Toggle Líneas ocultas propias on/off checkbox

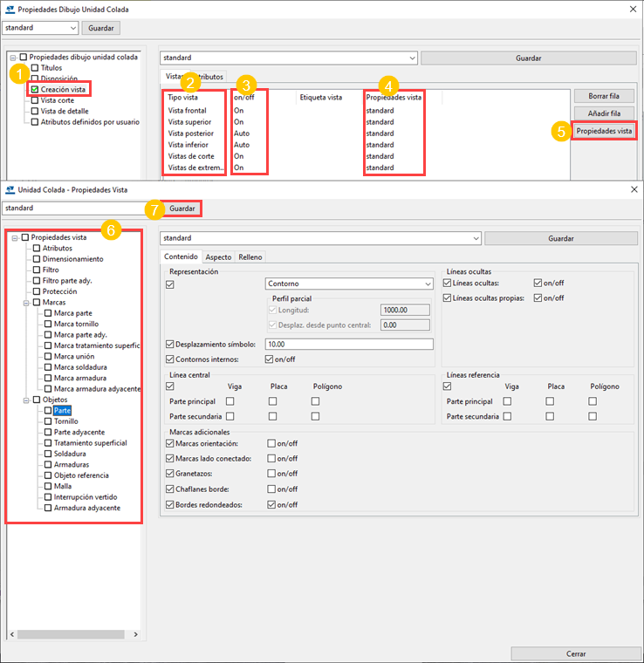[x=538, y=298]
